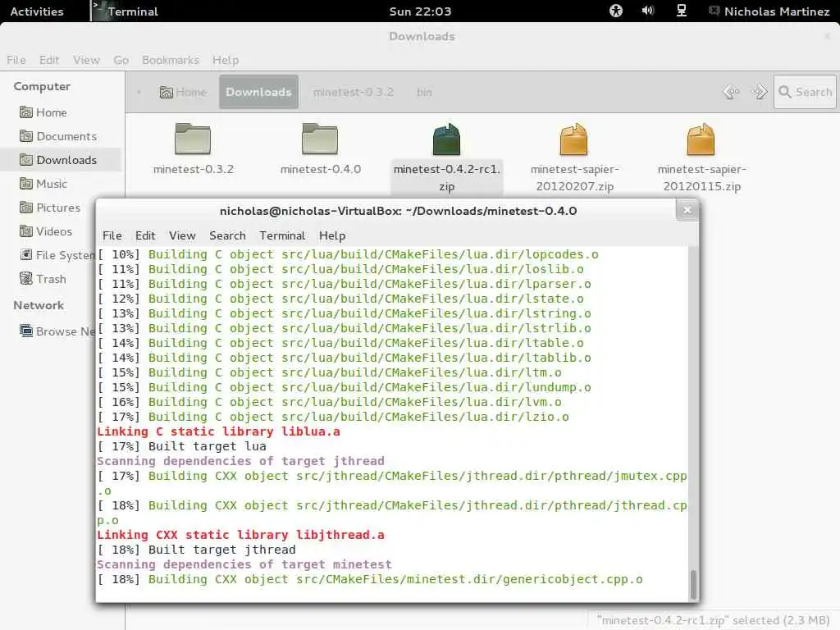This screenshot has width=840, height=630.
Task: Go forward with the forward arrow icon
Action: coord(759,92)
